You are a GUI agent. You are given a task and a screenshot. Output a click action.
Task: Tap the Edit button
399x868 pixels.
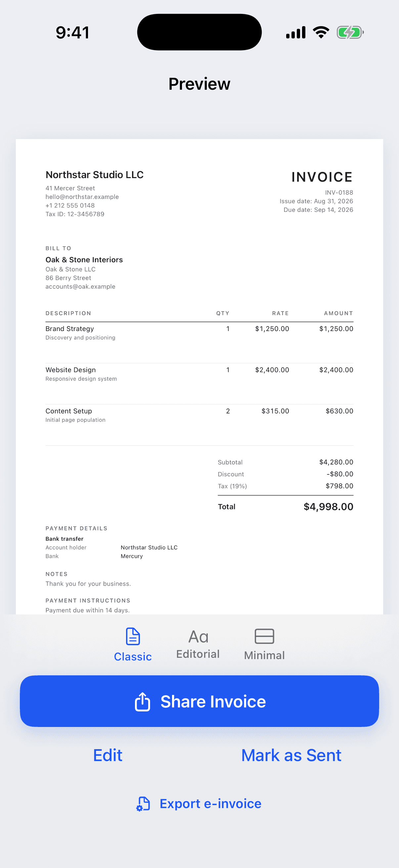point(108,755)
